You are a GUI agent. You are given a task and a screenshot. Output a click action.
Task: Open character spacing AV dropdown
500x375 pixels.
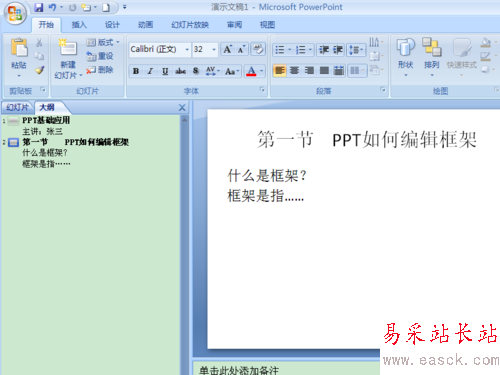pos(213,71)
